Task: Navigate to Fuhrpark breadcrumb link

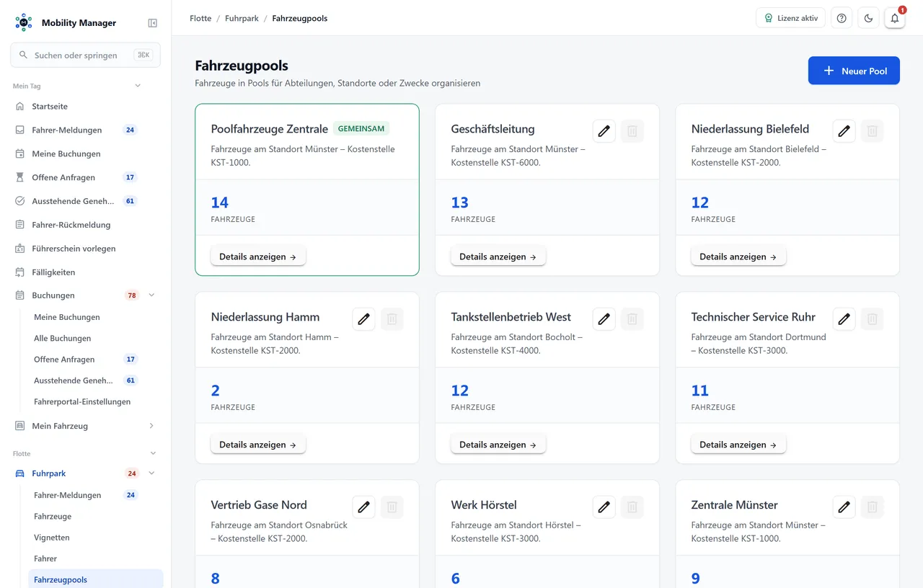Action: [242, 18]
